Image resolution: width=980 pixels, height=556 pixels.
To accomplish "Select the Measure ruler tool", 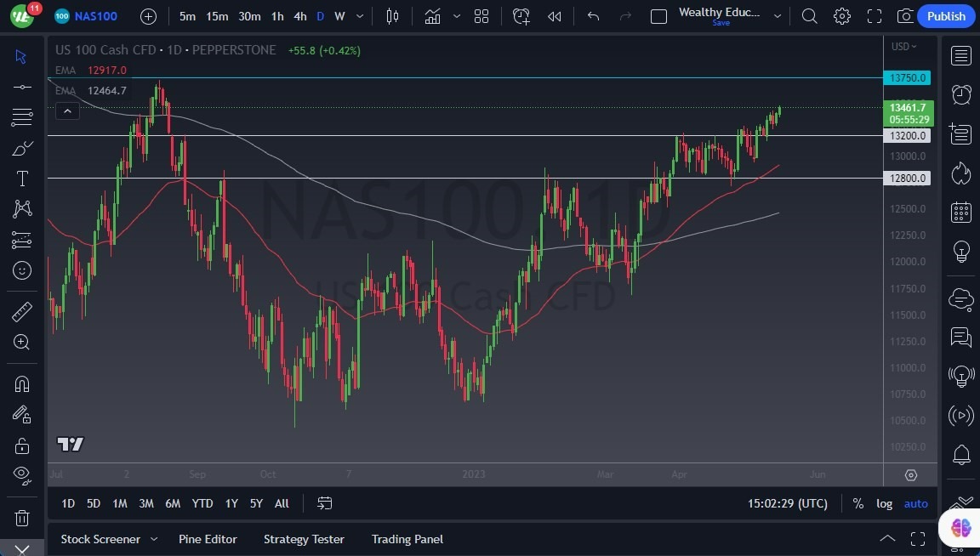I will [x=22, y=312].
